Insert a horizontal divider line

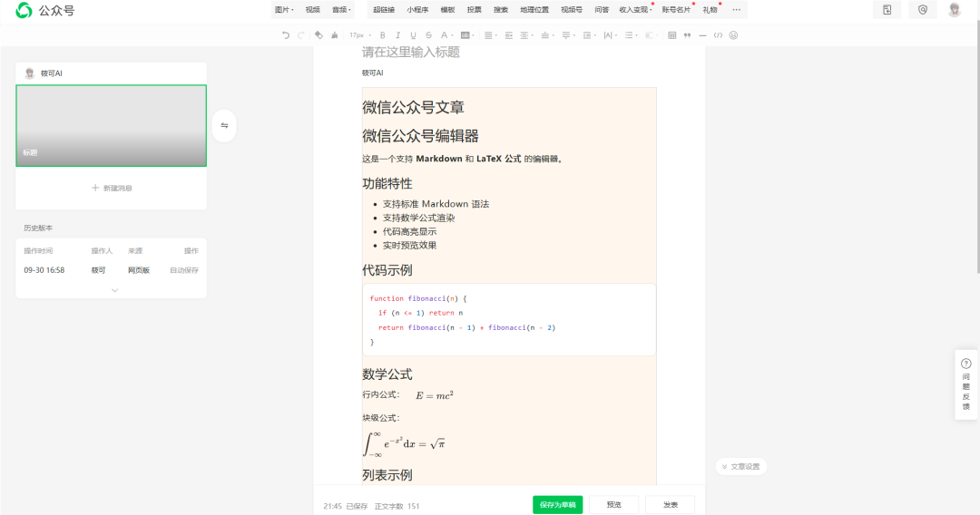702,35
